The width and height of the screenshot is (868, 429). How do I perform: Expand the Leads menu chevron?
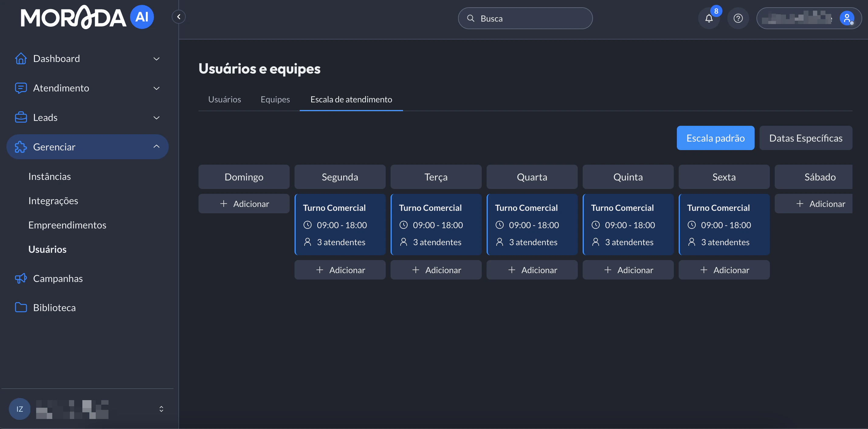click(x=156, y=117)
